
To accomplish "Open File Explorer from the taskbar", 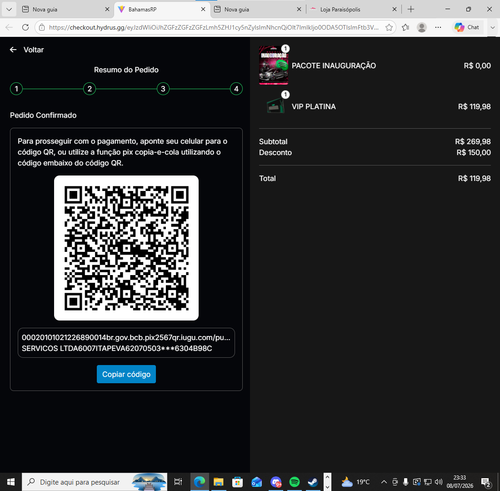I will 218,482.
